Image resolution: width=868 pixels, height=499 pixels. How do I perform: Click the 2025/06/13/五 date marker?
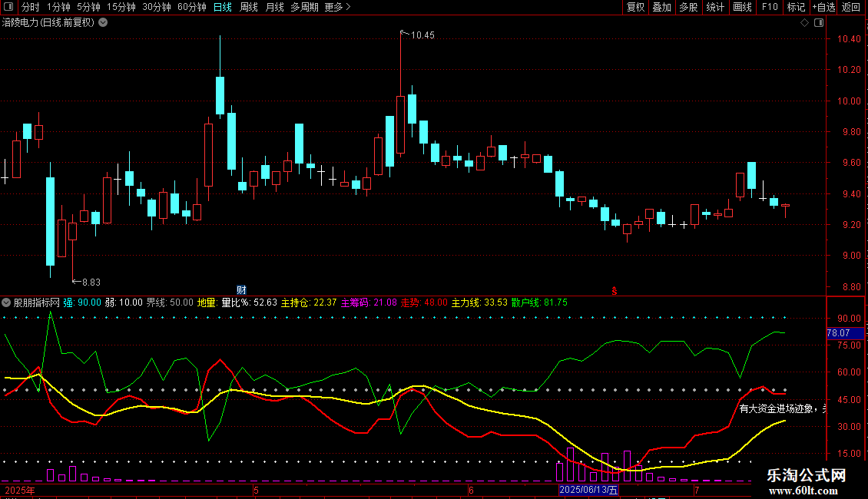tap(588, 490)
